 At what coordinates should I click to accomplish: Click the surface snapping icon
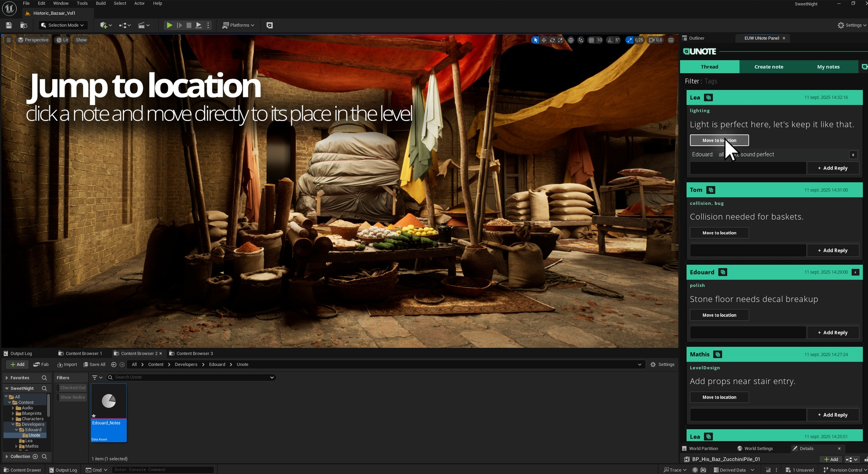tap(581, 40)
